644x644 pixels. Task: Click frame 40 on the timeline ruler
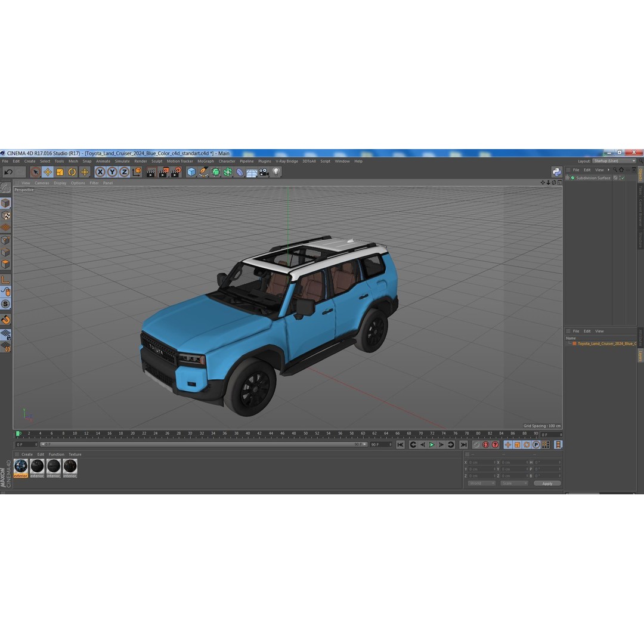(x=247, y=434)
